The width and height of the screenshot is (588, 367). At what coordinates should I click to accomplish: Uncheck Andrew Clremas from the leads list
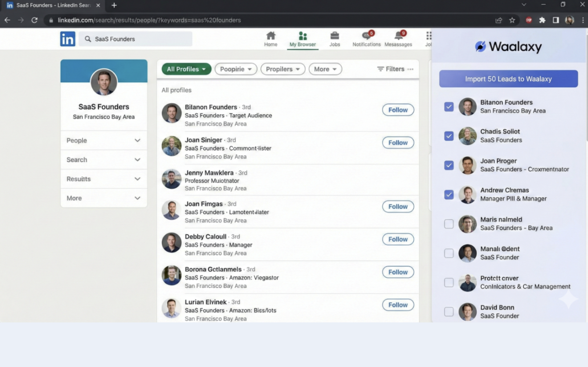coord(449,195)
